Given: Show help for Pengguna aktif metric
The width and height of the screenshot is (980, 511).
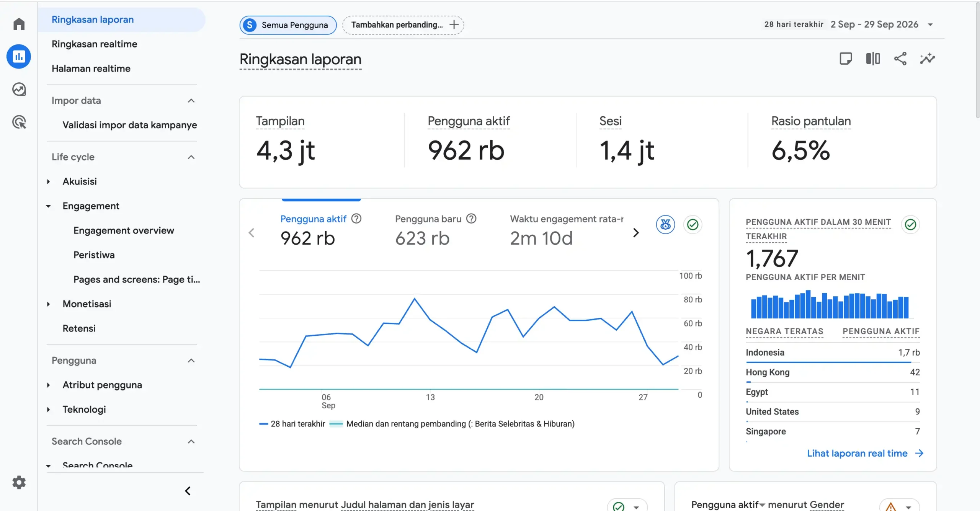Looking at the screenshot, I should pos(356,219).
